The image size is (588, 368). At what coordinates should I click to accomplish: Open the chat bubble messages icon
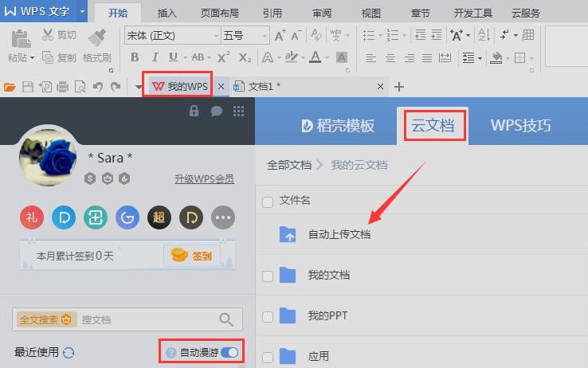pyautogui.click(x=217, y=111)
